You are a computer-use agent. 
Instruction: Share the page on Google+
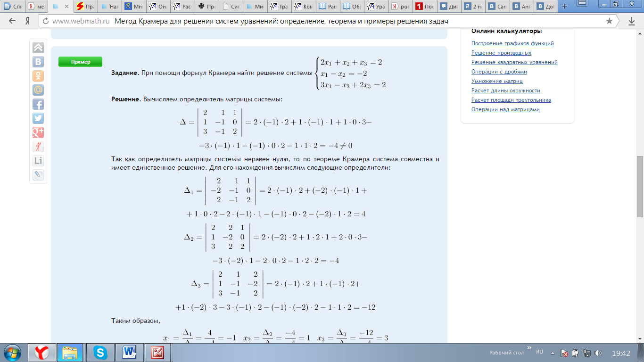pyautogui.click(x=38, y=132)
